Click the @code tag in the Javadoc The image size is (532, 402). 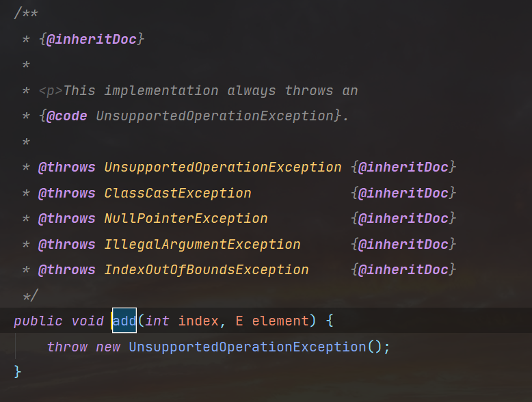(x=67, y=116)
